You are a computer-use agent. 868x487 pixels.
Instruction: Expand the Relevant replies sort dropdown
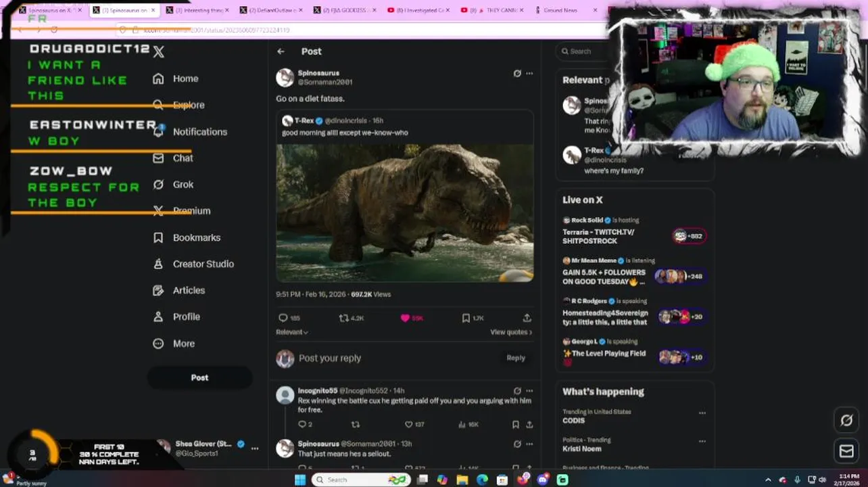pyautogui.click(x=292, y=332)
